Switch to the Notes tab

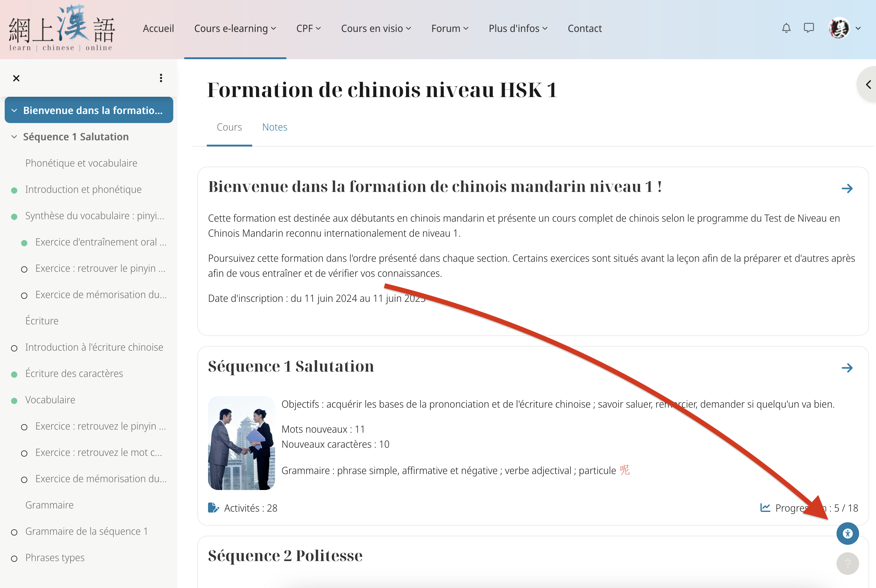tap(274, 127)
